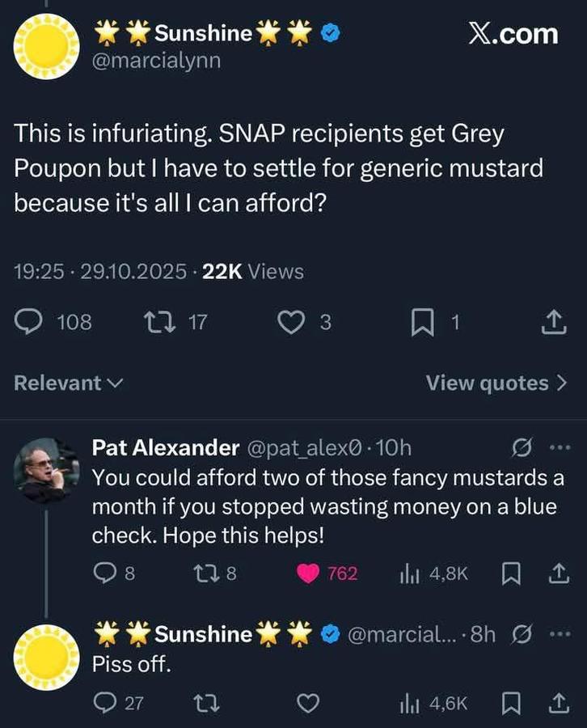Bookmark Pat Alexander's reply
The image size is (587, 728).
(x=510, y=574)
